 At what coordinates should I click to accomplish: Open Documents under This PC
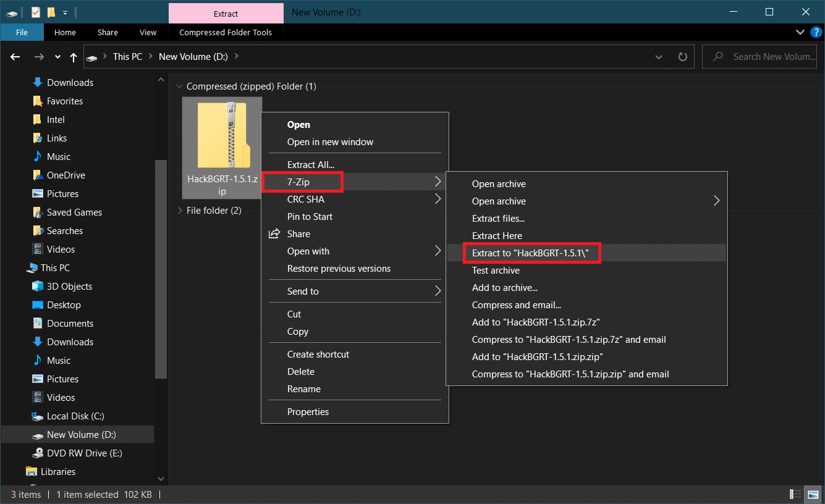tap(70, 324)
